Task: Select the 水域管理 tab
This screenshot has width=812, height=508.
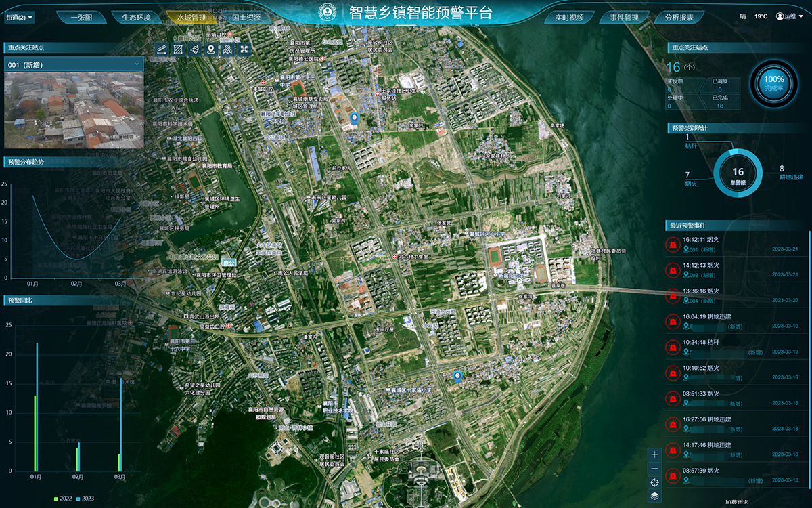Action: pyautogui.click(x=191, y=18)
